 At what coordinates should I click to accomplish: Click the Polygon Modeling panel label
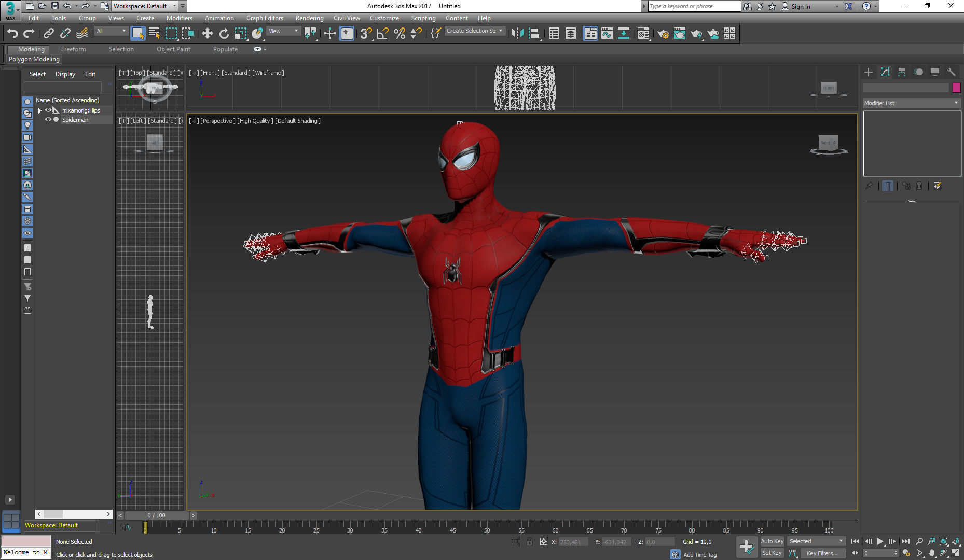click(34, 59)
